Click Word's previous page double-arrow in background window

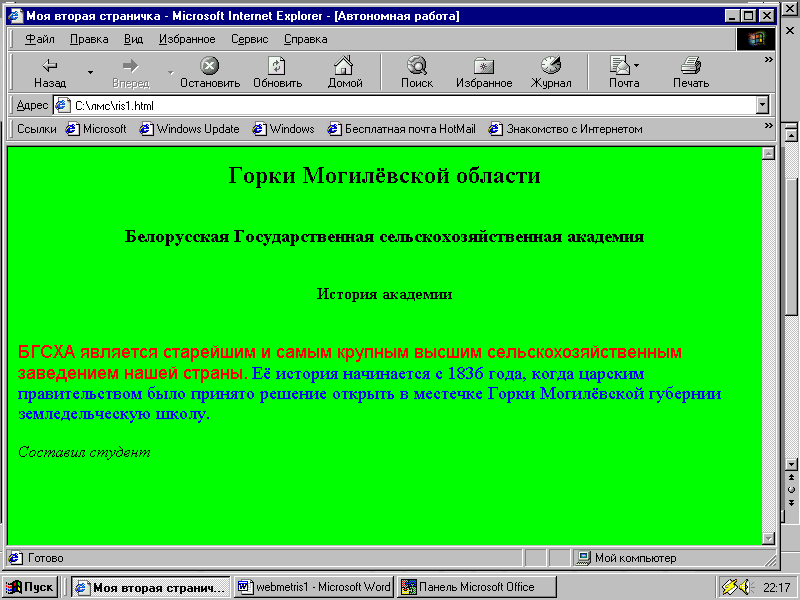pos(791,478)
